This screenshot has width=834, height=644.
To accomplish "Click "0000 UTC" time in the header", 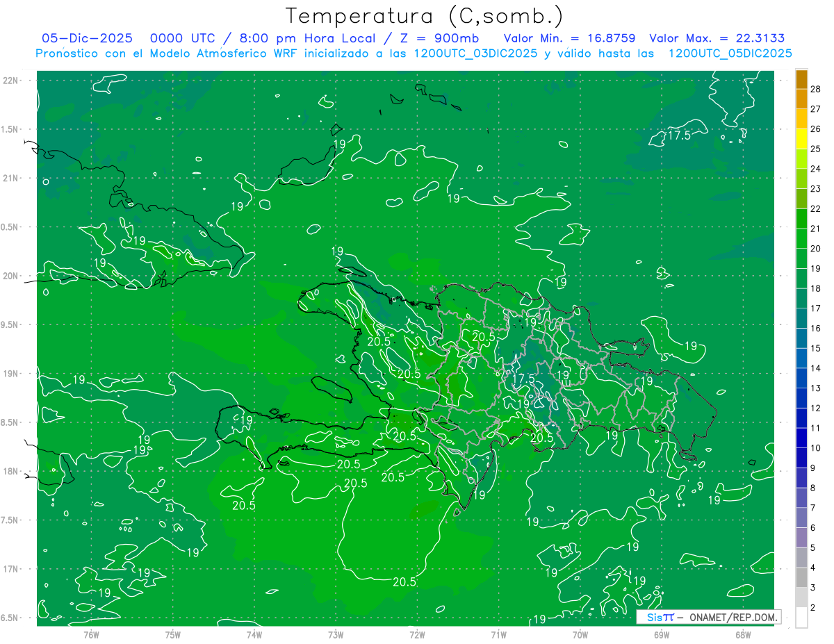I will 183,38.
